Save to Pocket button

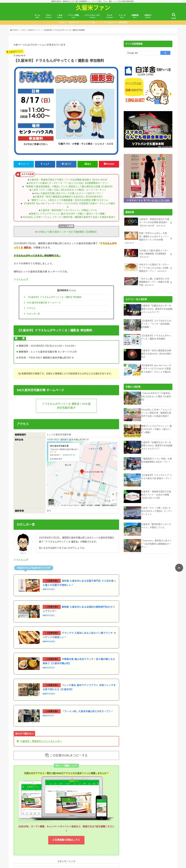coord(109,164)
